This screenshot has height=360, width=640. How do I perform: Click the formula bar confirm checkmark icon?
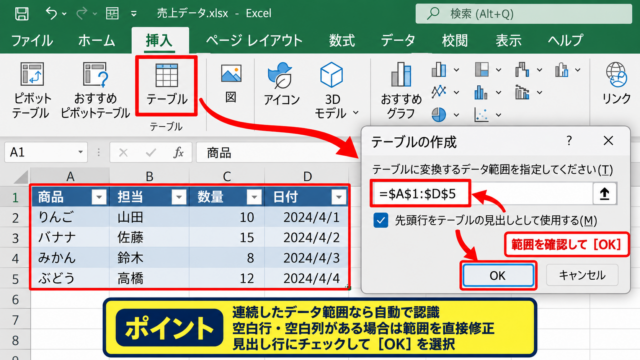pos(151,153)
